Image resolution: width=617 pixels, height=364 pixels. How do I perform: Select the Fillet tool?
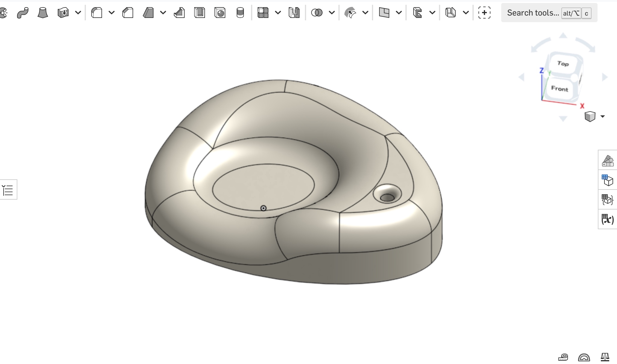pos(97,13)
